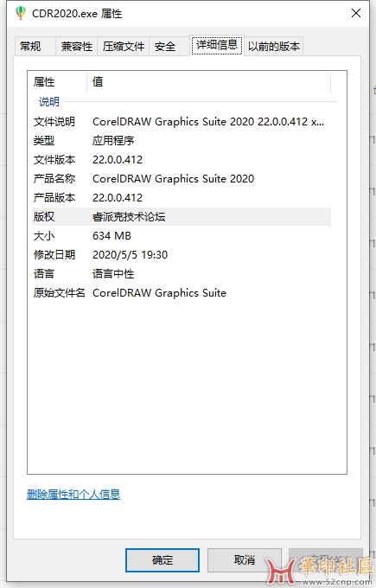
Task: Close the CDR2020.exe properties dialog
Action: coord(356,13)
